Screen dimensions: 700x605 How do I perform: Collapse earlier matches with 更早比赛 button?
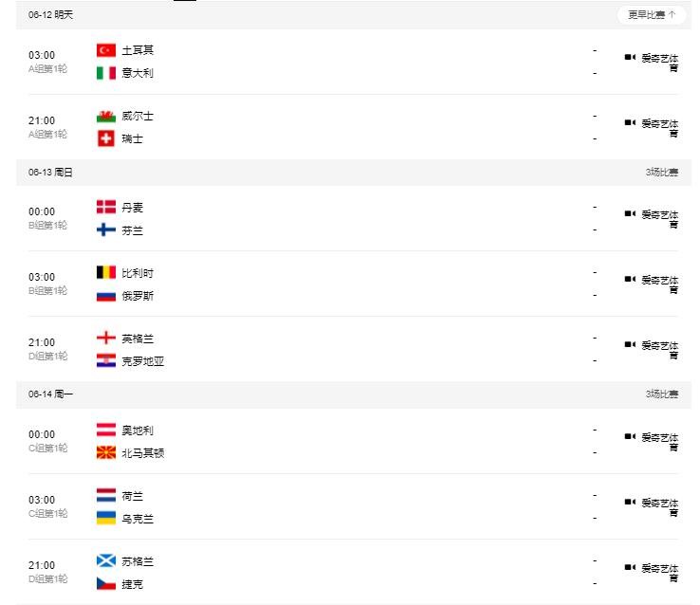651,14
